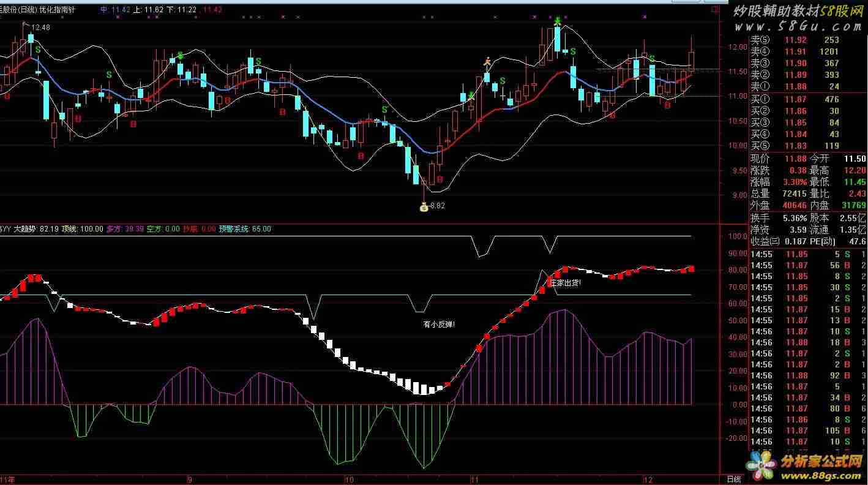Click the -20.00 level on the indicator axis
The height and width of the screenshot is (485, 868).
pyautogui.click(x=736, y=438)
